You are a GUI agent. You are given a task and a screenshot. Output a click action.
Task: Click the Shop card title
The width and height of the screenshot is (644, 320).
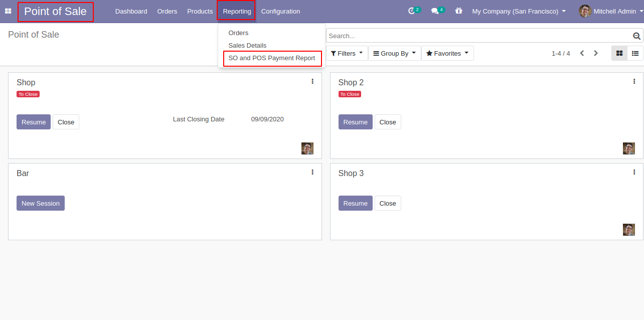[26, 82]
